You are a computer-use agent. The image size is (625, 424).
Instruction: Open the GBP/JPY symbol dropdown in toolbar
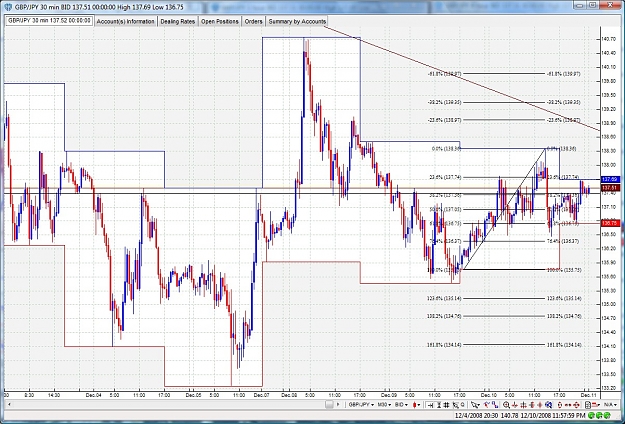coord(361,405)
